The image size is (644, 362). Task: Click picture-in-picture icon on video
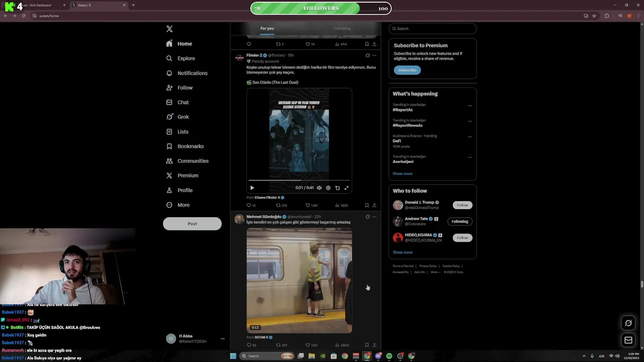coord(338,188)
